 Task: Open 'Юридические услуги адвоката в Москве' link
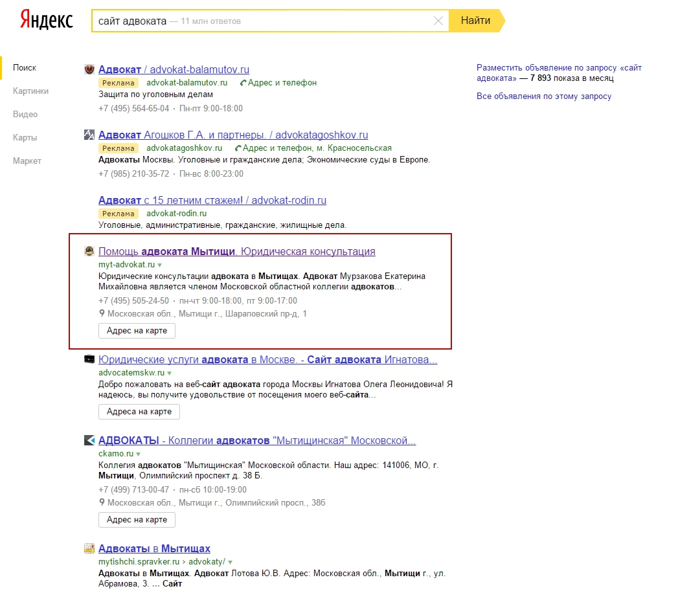point(268,359)
